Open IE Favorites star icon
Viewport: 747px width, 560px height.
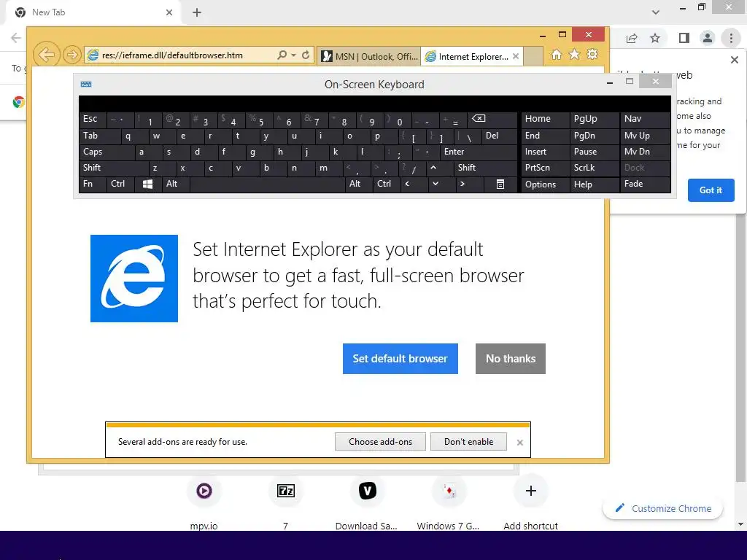point(575,54)
